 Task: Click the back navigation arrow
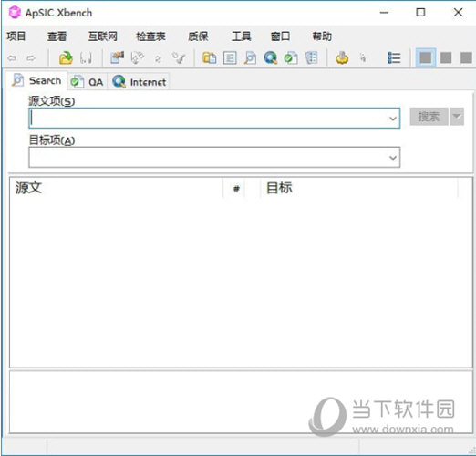[12, 57]
